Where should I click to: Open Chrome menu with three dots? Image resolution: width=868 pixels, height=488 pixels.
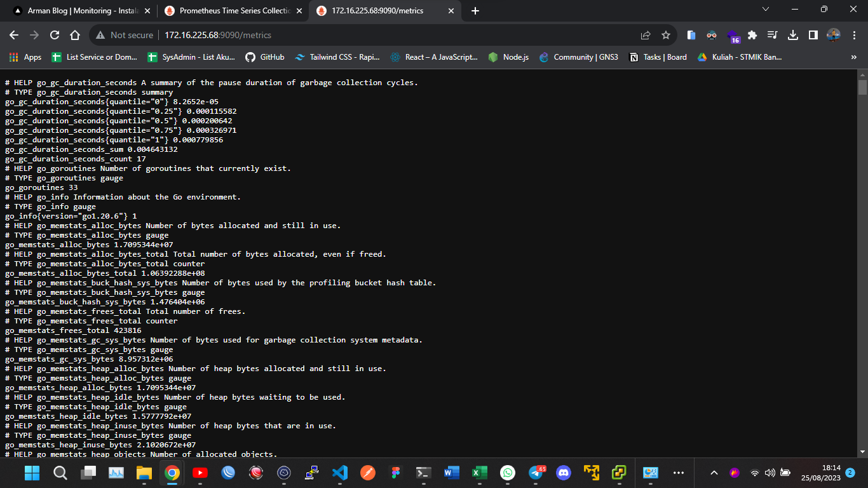point(853,35)
